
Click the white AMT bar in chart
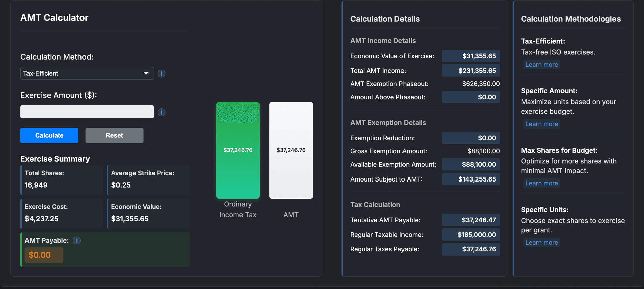pyautogui.click(x=291, y=150)
